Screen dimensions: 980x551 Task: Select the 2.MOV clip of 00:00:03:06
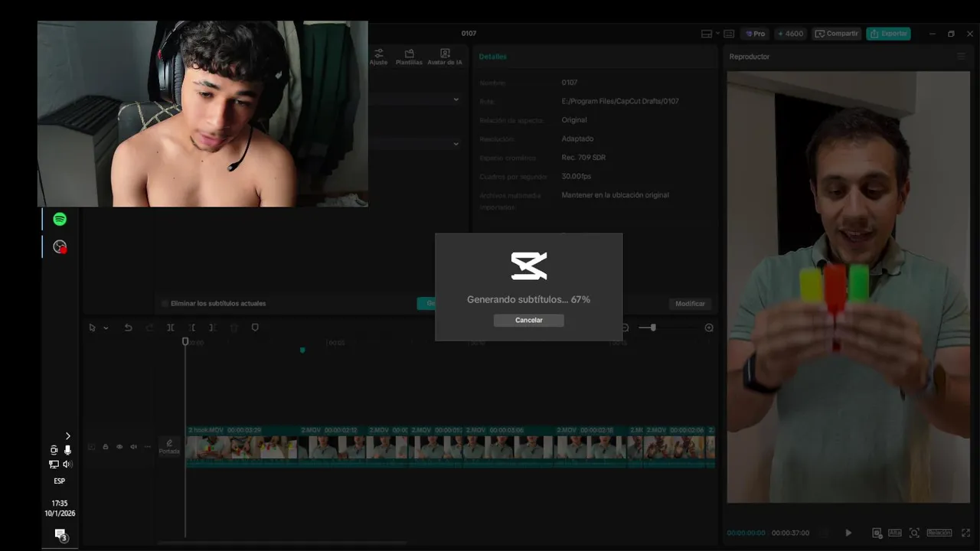[508, 446]
